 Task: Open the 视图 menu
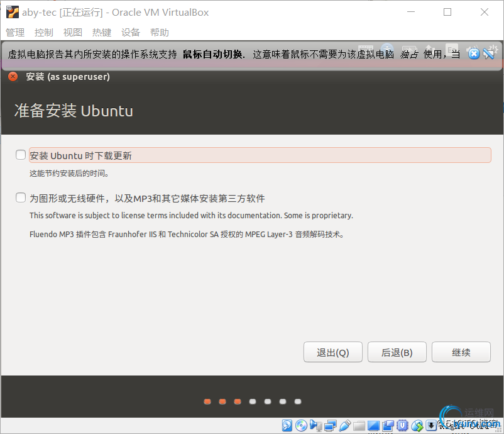tap(73, 33)
